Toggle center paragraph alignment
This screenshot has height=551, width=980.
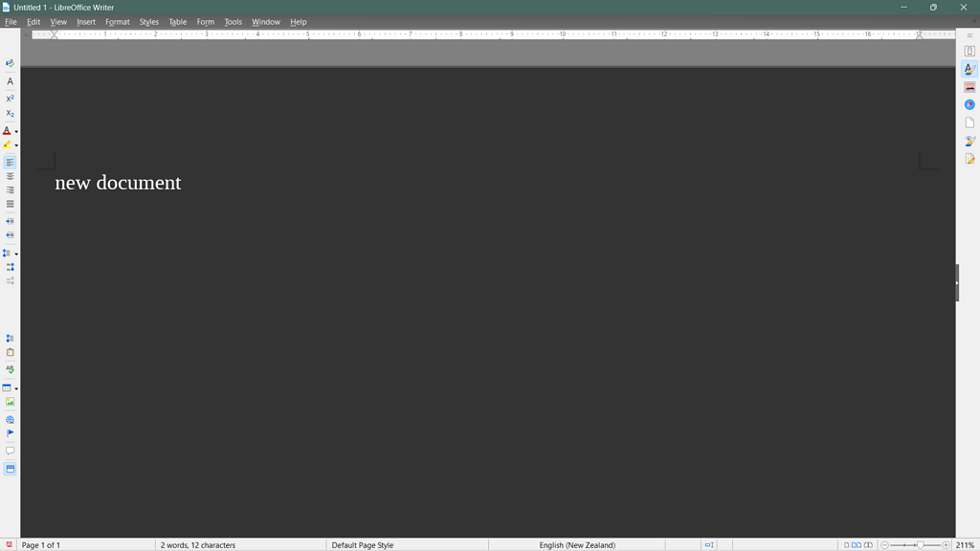10,176
